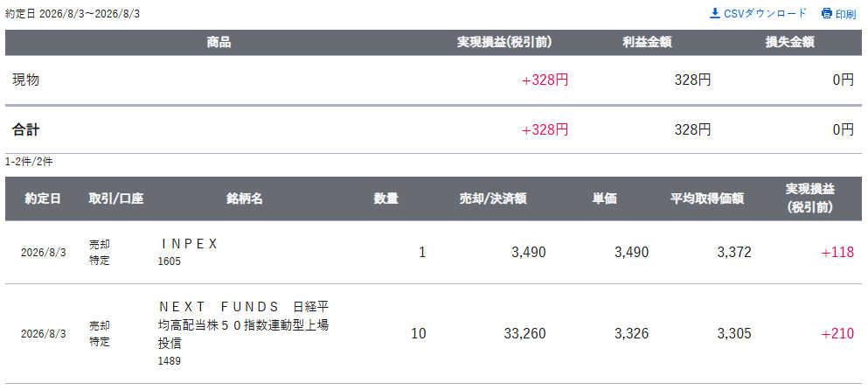Open the INPEX stock name
The height and width of the screenshot is (390, 868).
[x=189, y=244]
